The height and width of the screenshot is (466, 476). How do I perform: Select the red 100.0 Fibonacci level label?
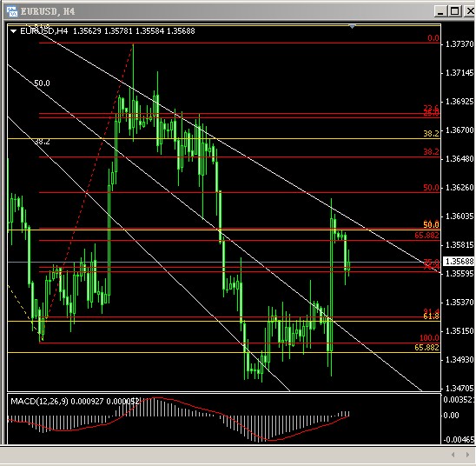pyautogui.click(x=430, y=338)
